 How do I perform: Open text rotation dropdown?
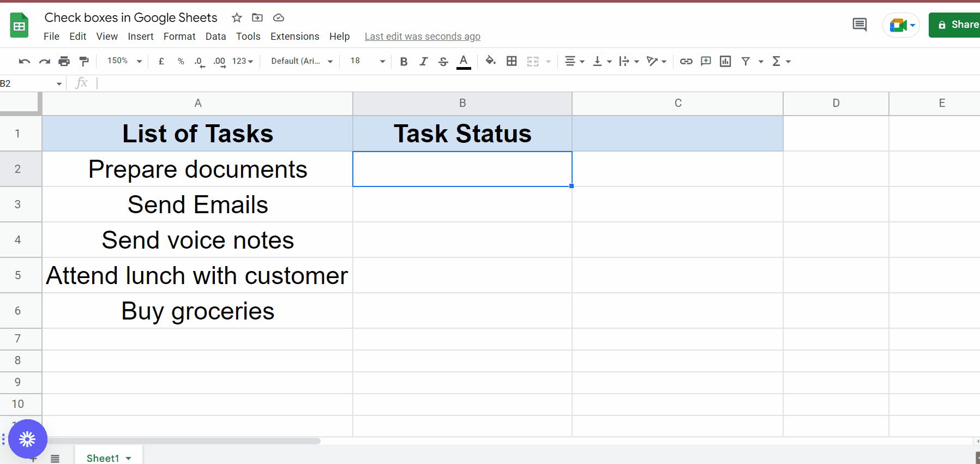tap(656, 61)
